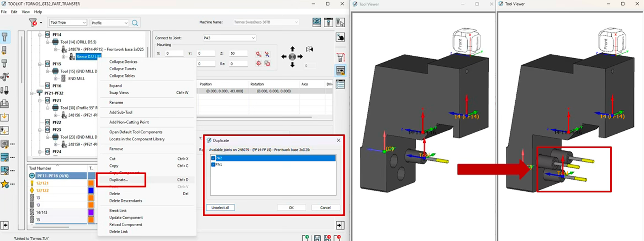Open the Connect to Joint PA3 dropdown

229,38
